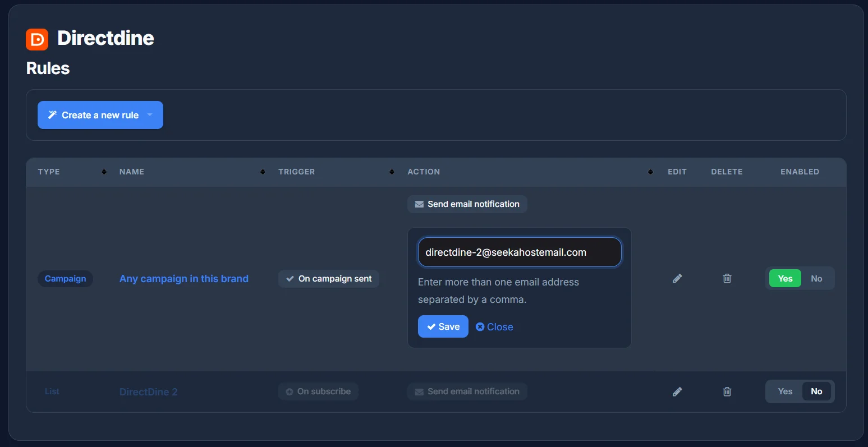The image size is (868, 447).
Task: Click the On campaign sent trigger badge
Action: pyautogui.click(x=329, y=279)
